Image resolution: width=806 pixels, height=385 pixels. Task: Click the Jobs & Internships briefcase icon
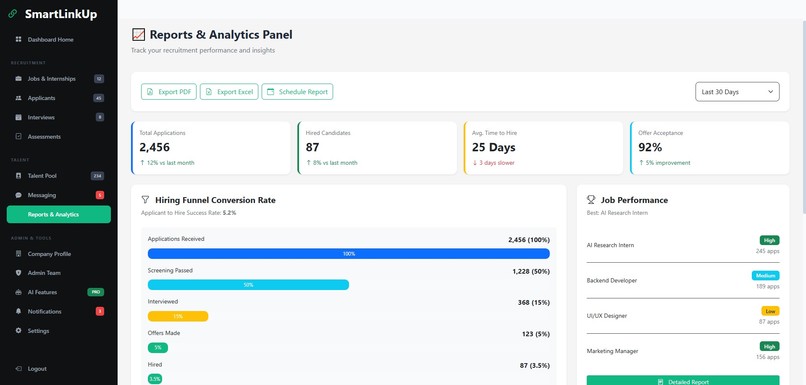pos(19,79)
